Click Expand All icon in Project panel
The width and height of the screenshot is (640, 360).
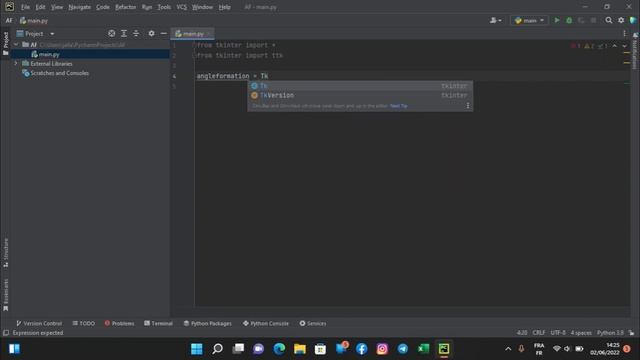[x=124, y=33]
